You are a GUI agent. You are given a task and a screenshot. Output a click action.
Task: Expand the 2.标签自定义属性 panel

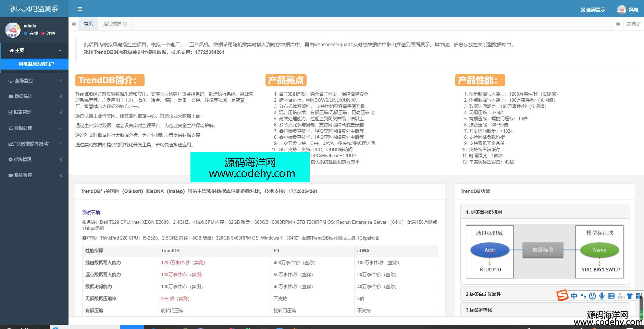pyautogui.click(x=545, y=294)
